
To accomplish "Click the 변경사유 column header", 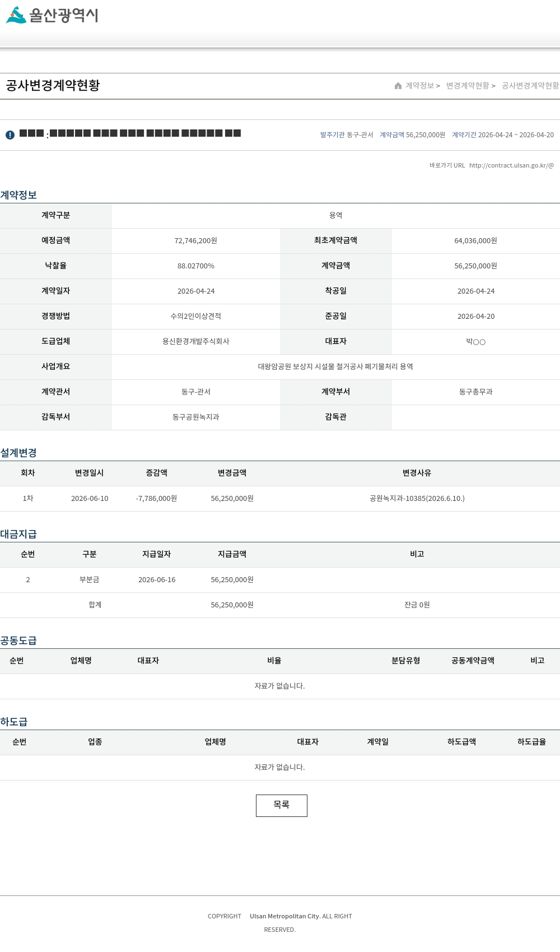I will pos(417,473).
